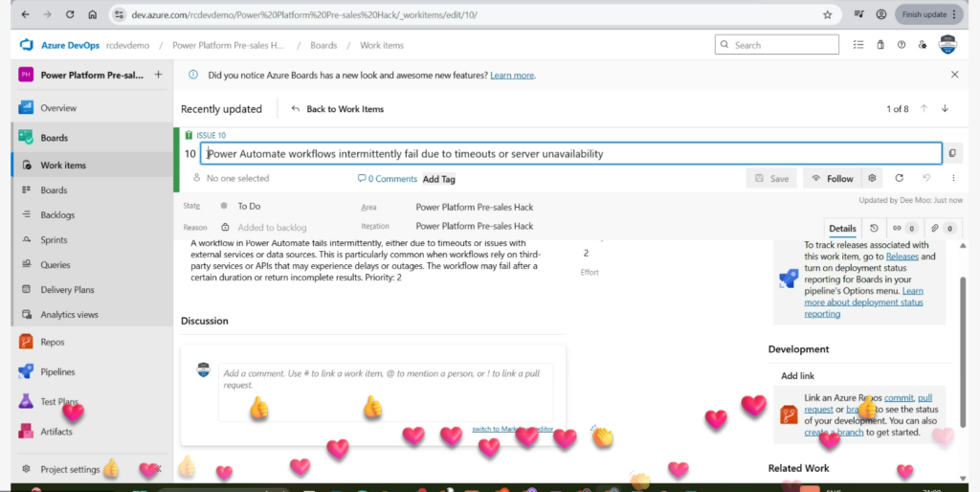Screen dimensions: 980x492
Task: Open the Repos hub
Action: point(53,342)
